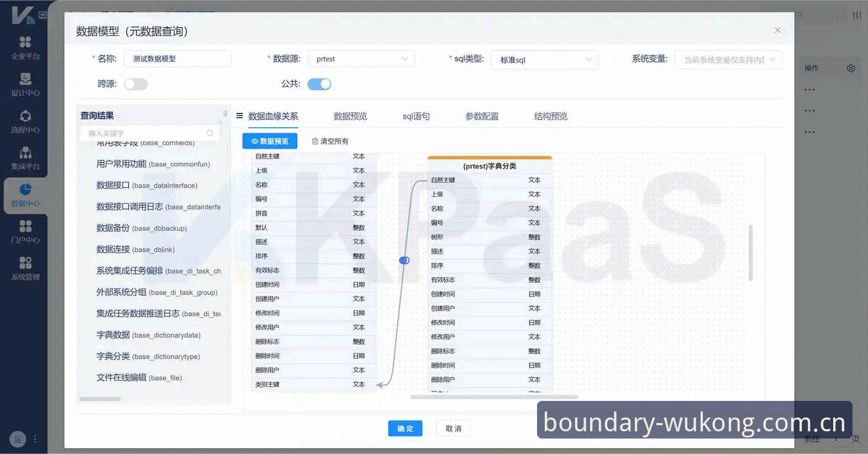Click the blue relation node on connector line
This screenshot has width=868, height=454.
click(x=404, y=260)
